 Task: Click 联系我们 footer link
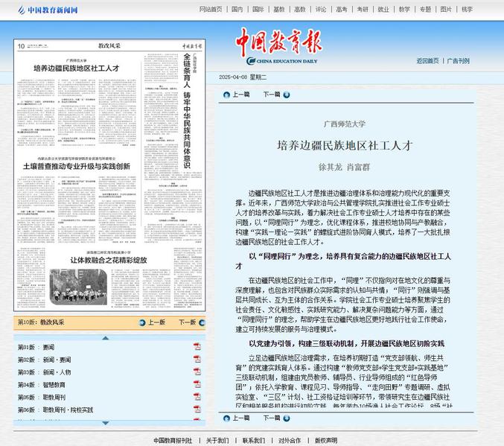pos(254,440)
